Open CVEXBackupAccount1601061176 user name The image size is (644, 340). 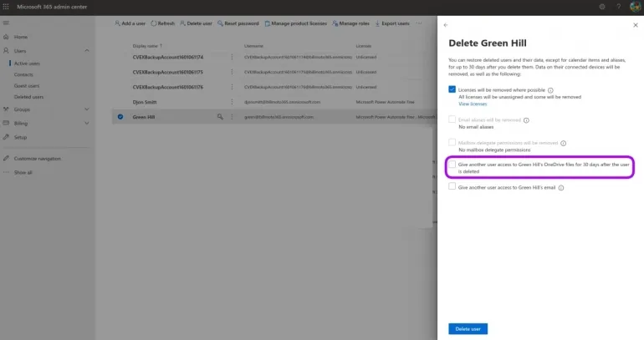pyautogui.click(x=167, y=88)
